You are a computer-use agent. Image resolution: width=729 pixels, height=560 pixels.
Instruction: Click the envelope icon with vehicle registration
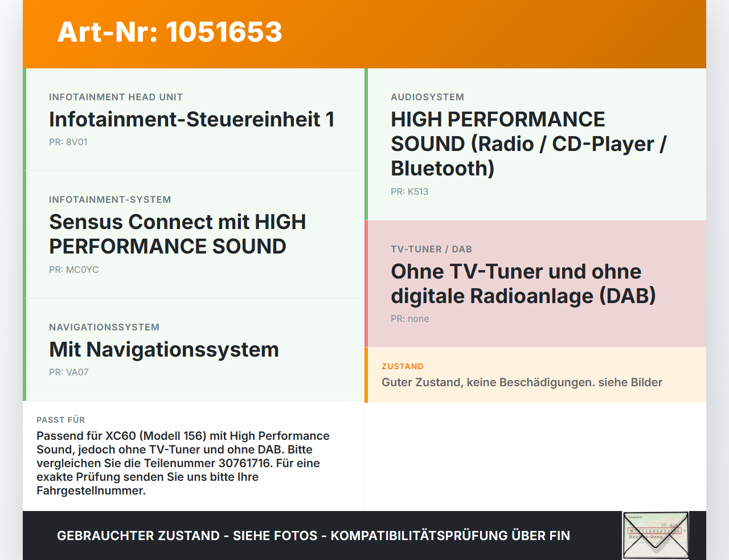click(656, 536)
